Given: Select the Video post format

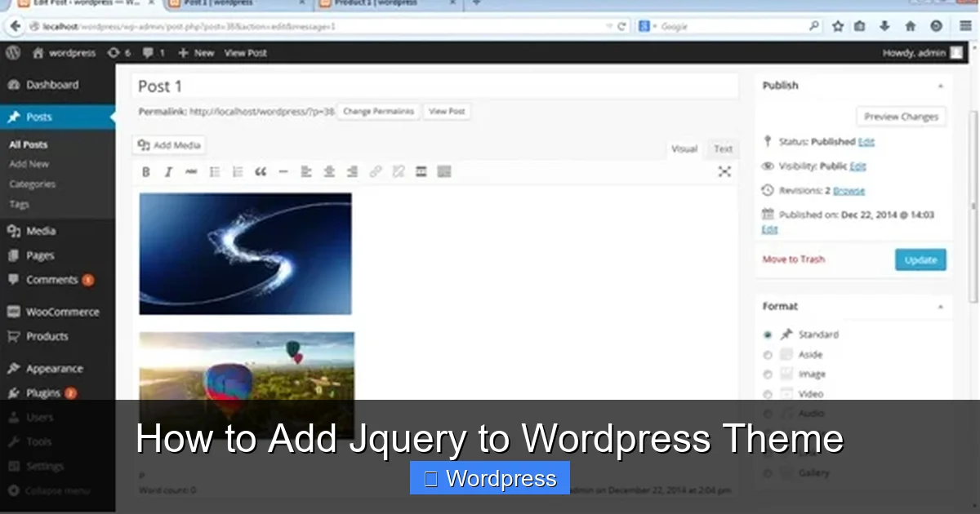Looking at the screenshot, I should click(768, 394).
